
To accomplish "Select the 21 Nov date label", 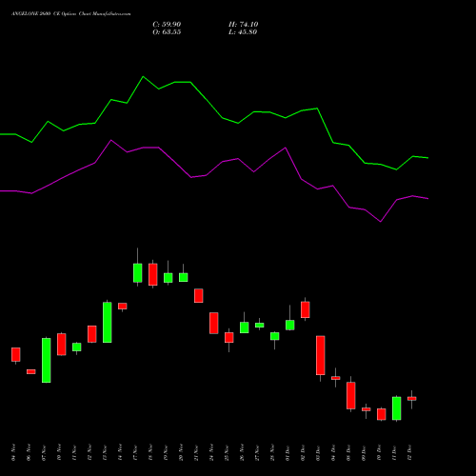I will click(x=196, y=452).
